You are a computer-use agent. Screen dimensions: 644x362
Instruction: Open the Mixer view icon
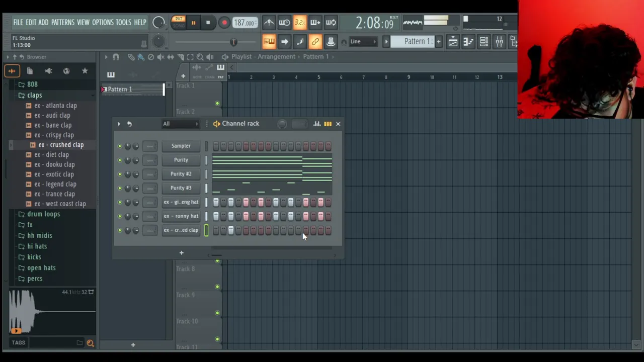coord(500,41)
